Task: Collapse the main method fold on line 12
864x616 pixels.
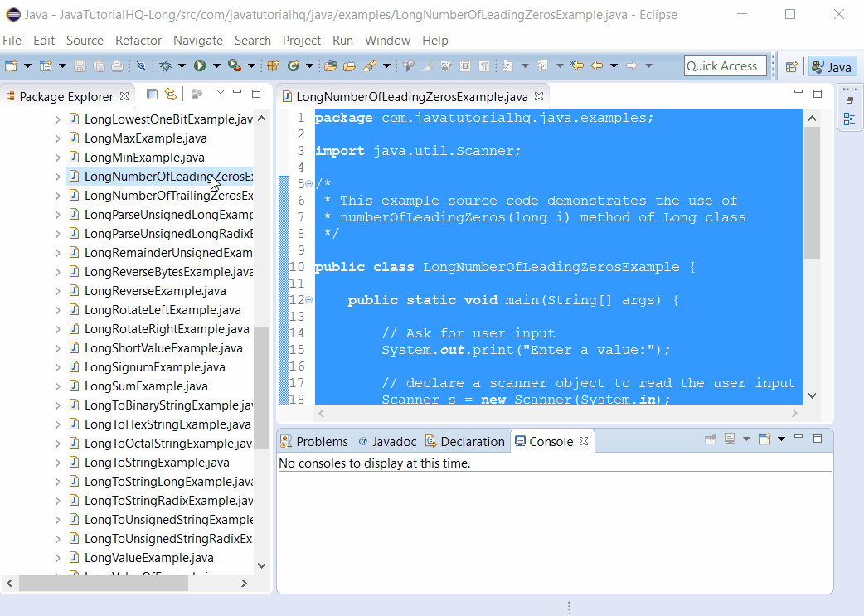Action: pyautogui.click(x=309, y=300)
